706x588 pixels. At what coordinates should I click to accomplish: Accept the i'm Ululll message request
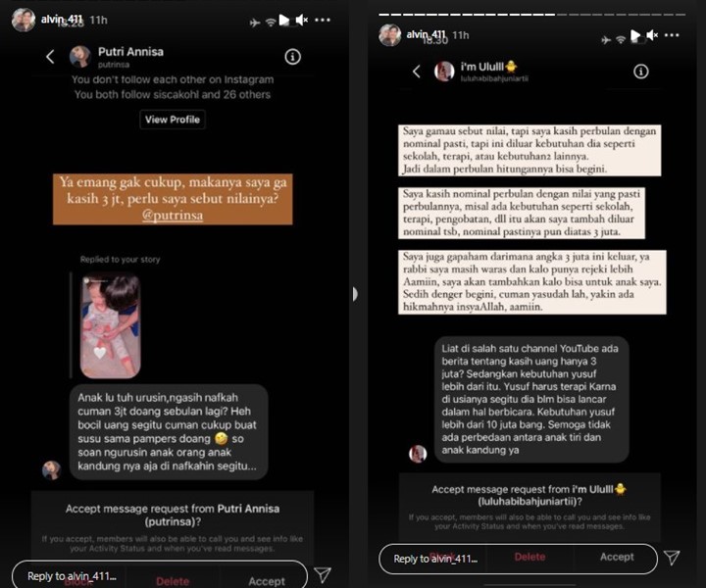point(617,557)
